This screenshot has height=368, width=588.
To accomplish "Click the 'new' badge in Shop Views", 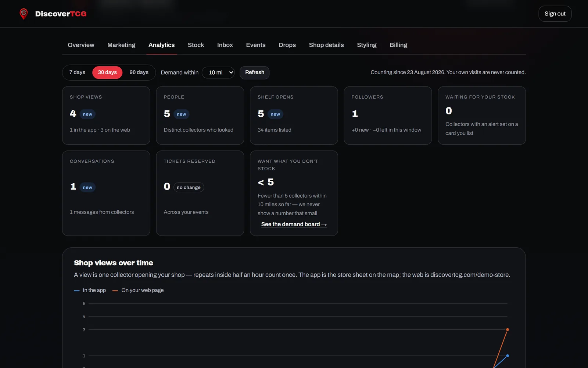I will click(x=87, y=114).
